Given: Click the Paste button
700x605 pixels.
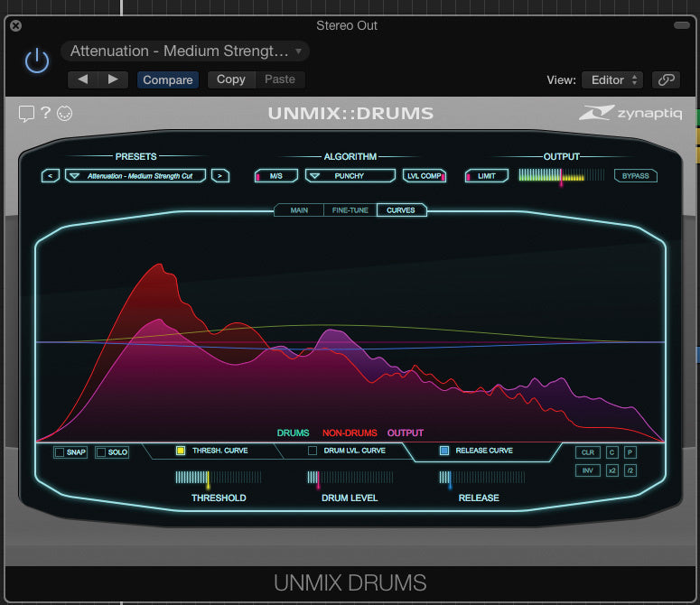Looking at the screenshot, I should pyautogui.click(x=280, y=79).
